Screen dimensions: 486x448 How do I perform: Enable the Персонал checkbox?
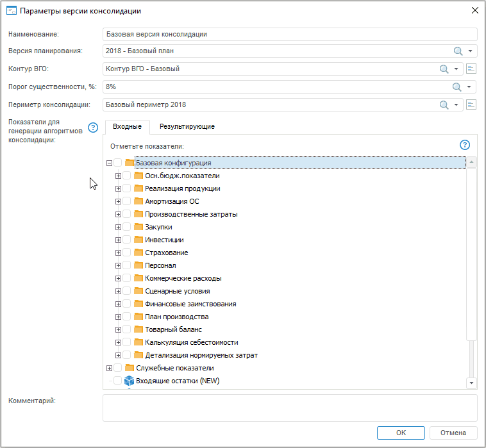pyautogui.click(x=127, y=265)
